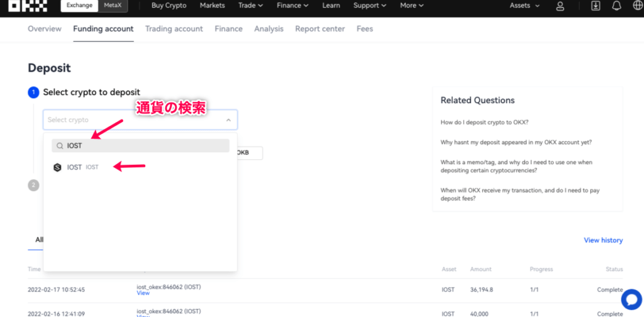Open the language globe icon
Screen dimensions: 644x317
(638, 6)
